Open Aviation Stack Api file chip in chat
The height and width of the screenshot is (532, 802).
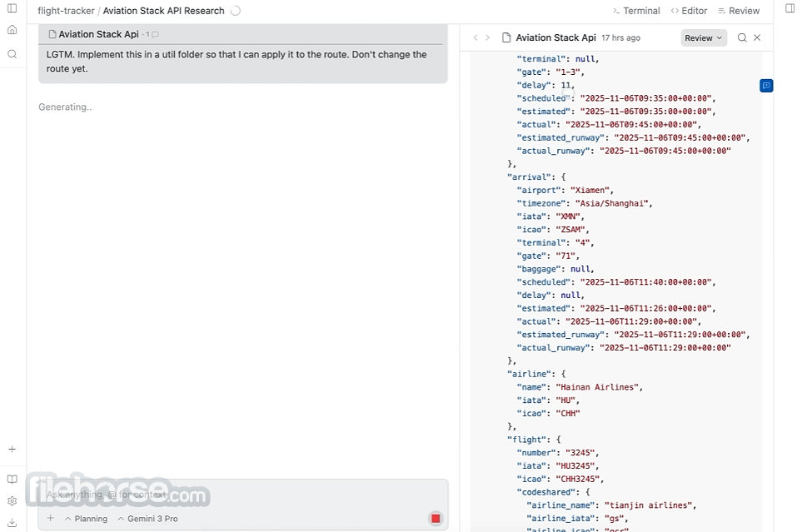[93, 34]
